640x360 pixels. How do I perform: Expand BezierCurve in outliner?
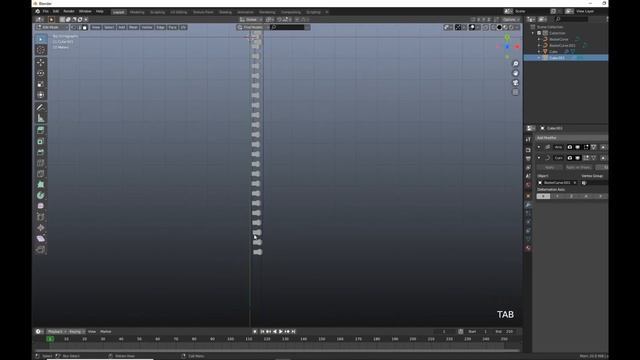tap(539, 39)
